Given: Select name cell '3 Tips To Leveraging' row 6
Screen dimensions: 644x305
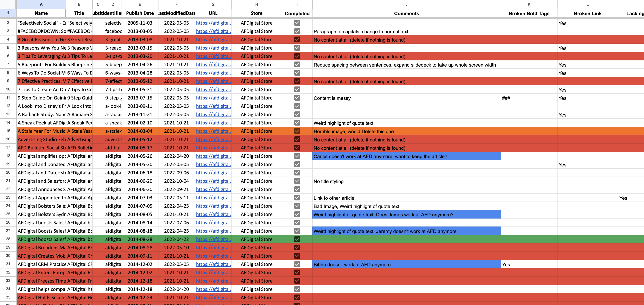Looking at the screenshot, I should 41,56.
